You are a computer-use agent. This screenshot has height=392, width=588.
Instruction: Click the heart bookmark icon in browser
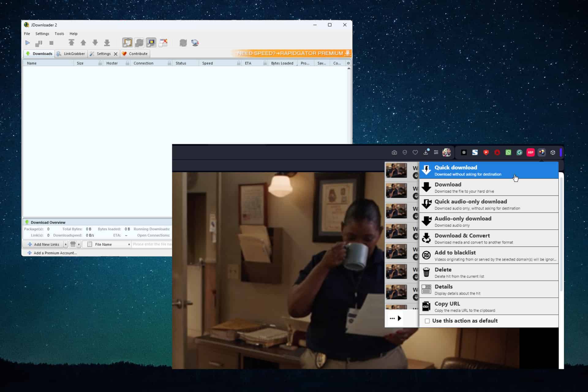coord(415,152)
